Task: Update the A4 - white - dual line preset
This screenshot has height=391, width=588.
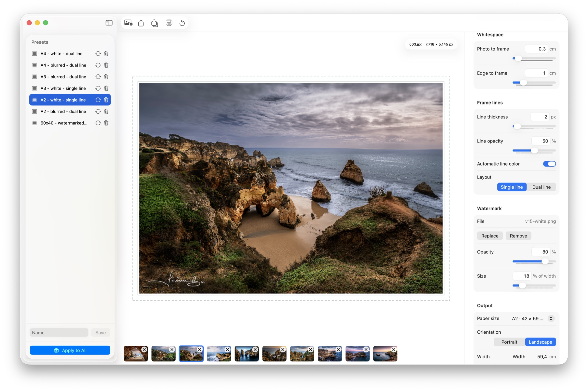Action: point(98,54)
